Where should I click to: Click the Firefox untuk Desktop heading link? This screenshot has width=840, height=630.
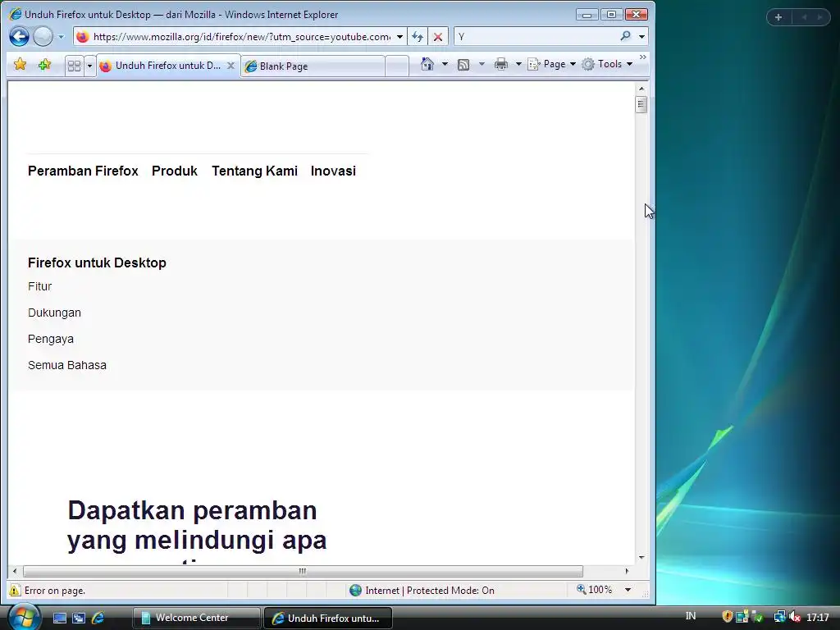97,262
